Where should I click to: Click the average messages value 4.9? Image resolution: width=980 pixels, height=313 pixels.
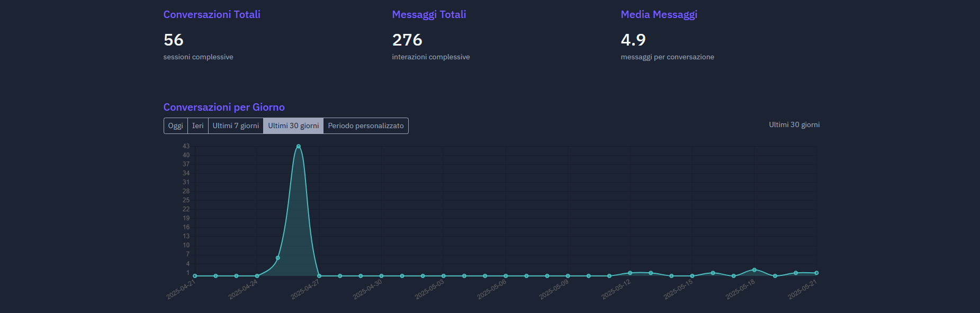tap(633, 40)
